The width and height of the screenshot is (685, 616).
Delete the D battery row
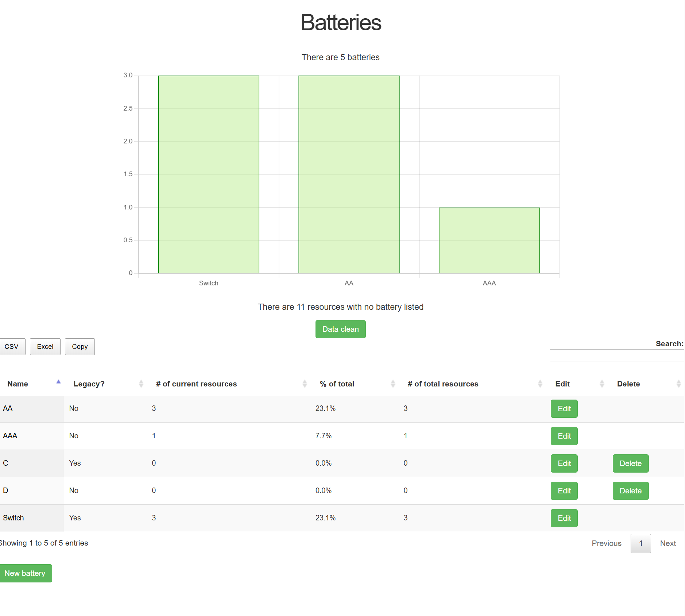(630, 491)
